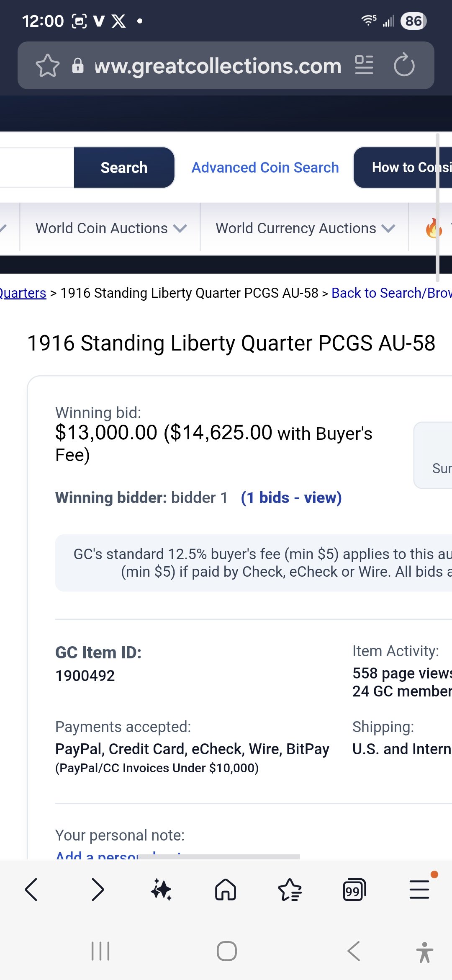This screenshot has height=980, width=452.
Task: Open Android recent apps button
Action: click(x=100, y=951)
